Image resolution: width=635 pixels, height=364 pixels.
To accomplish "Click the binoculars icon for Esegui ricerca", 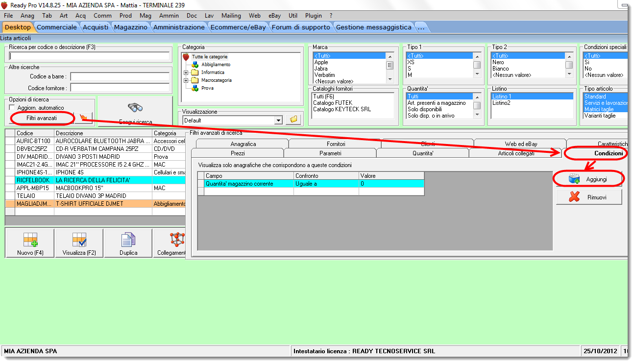I will (135, 108).
